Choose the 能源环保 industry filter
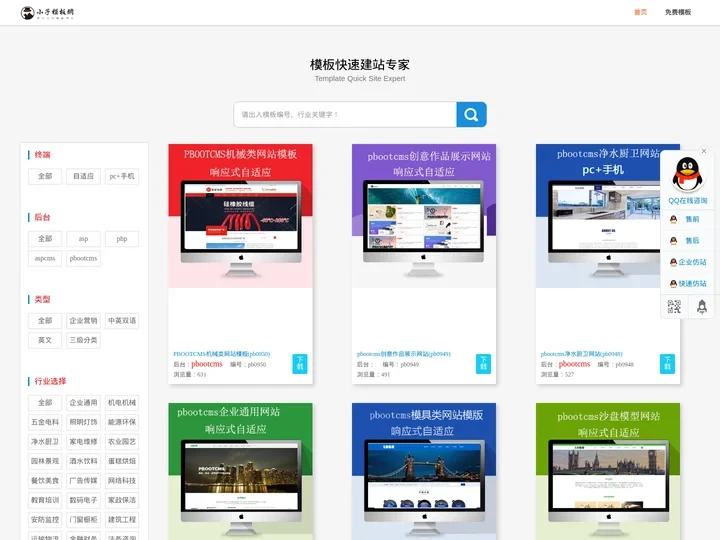This screenshot has width=720, height=540. tap(122, 422)
